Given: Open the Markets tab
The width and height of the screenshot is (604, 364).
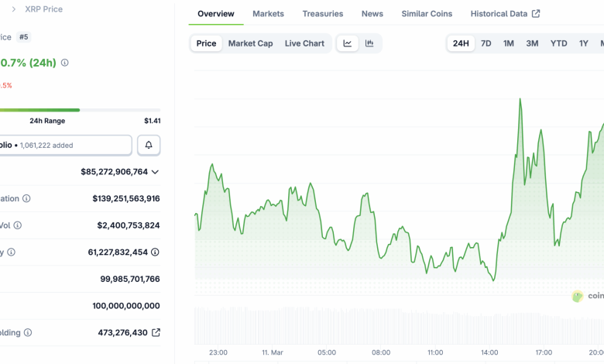Looking at the screenshot, I should pyautogui.click(x=268, y=14).
